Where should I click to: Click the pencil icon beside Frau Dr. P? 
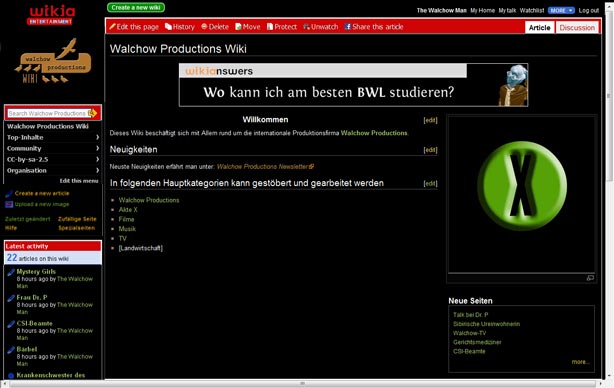point(11,298)
